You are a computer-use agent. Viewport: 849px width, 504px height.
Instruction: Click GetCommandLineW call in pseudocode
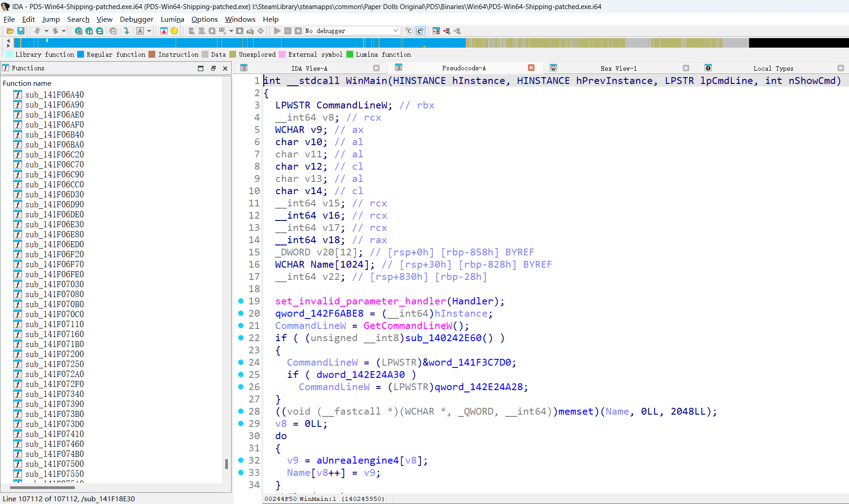(x=407, y=326)
